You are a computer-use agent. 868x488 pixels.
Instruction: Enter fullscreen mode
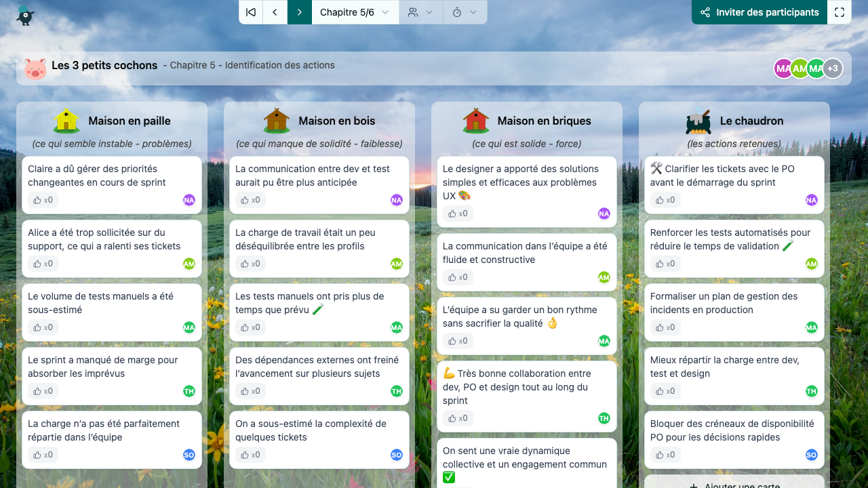point(840,12)
